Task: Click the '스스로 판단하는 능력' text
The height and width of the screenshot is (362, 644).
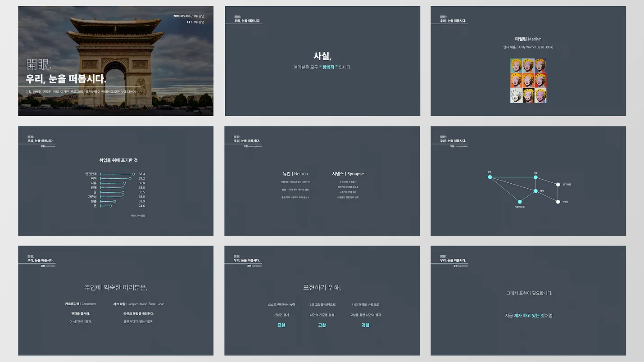Action: (x=281, y=305)
